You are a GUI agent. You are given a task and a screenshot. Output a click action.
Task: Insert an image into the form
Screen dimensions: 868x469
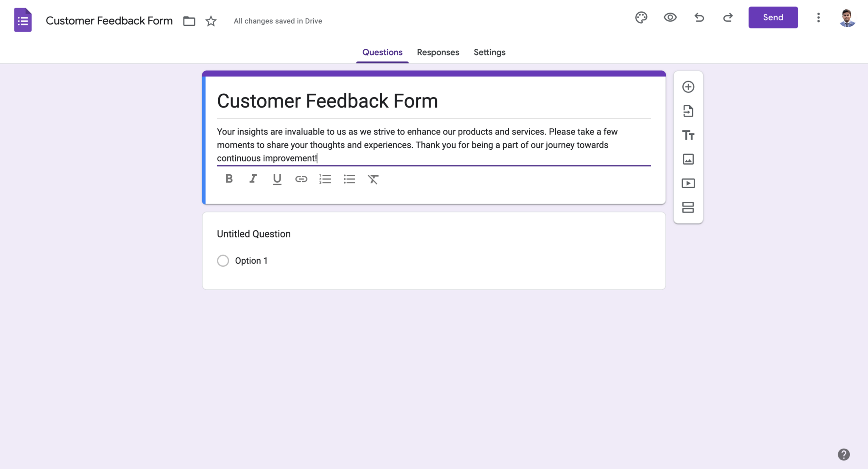(x=688, y=159)
